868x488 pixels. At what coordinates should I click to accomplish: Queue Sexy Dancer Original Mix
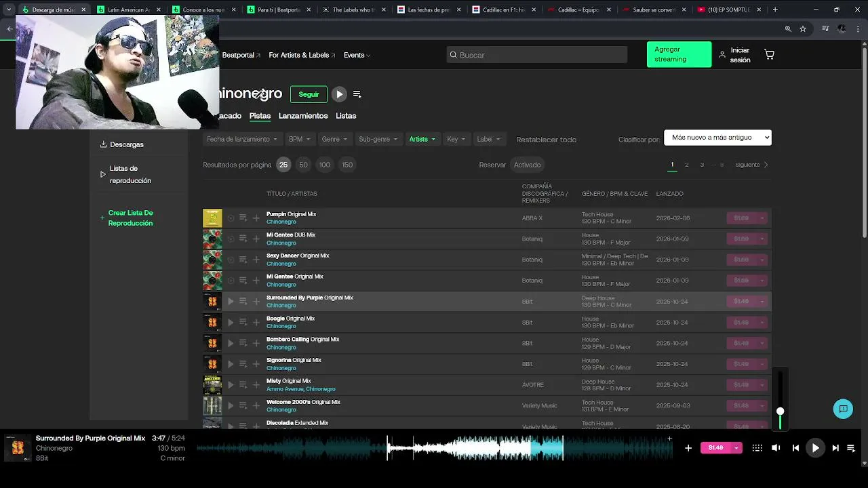(243, 260)
